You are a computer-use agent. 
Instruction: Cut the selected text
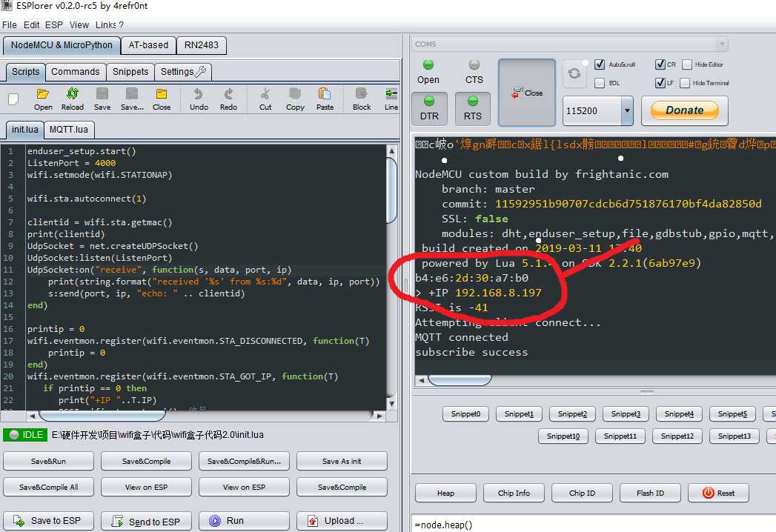tap(265, 99)
